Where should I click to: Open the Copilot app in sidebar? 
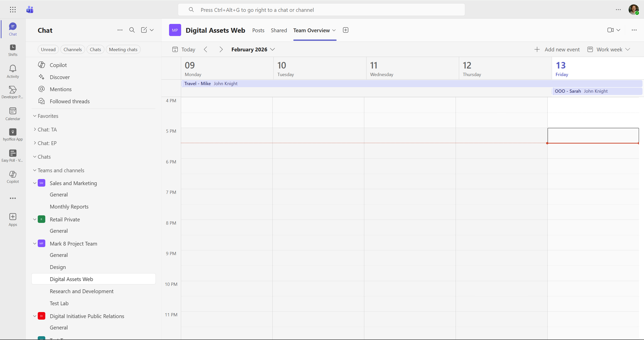[12, 177]
